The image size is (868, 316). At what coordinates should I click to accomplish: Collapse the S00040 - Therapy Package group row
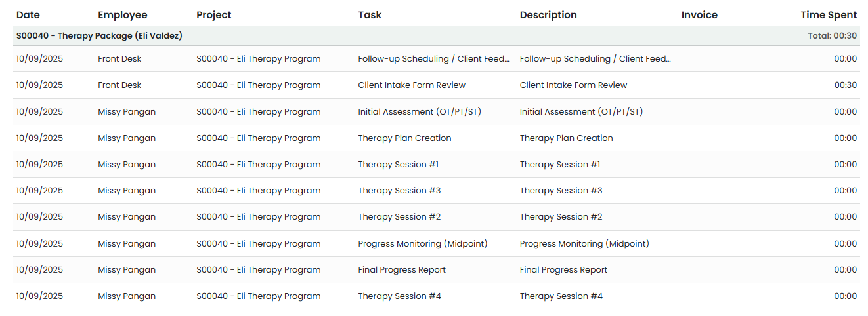click(99, 36)
